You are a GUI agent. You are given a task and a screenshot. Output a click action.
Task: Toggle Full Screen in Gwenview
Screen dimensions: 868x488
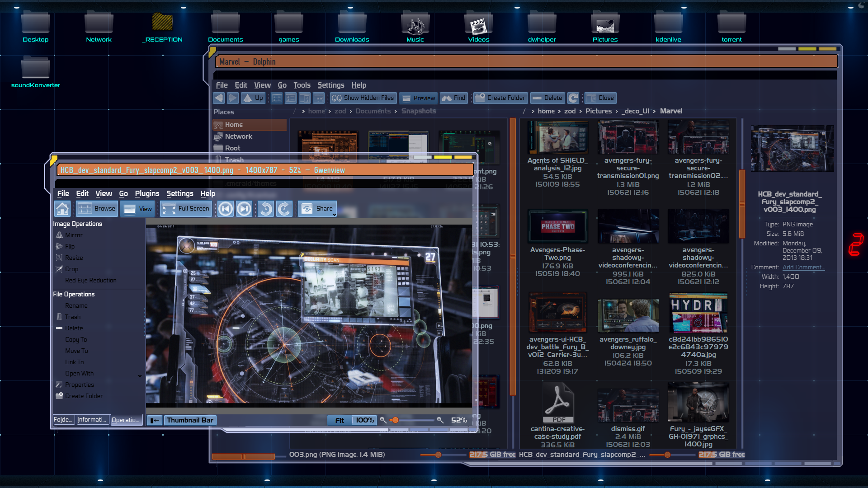click(x=186, y=209)
